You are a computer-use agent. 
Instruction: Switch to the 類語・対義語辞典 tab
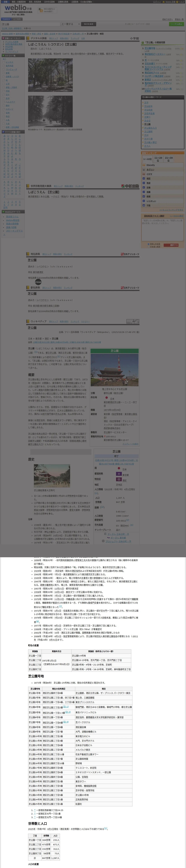point(19,2)
